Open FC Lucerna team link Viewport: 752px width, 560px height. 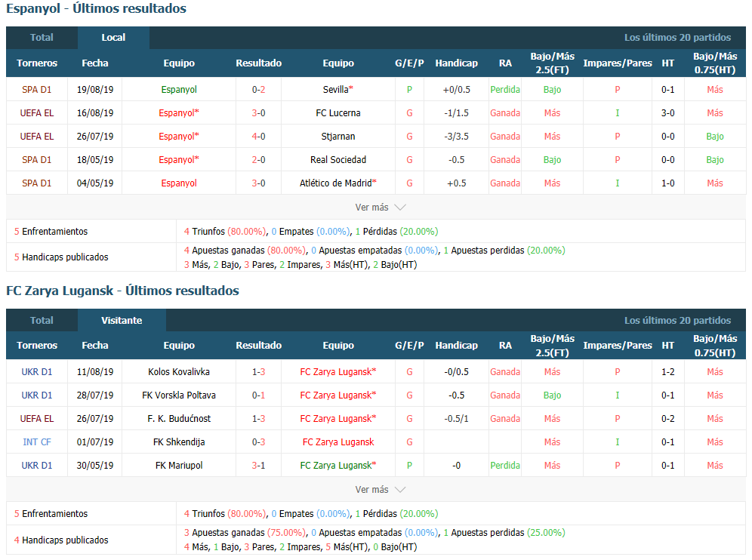coord(338,113)
